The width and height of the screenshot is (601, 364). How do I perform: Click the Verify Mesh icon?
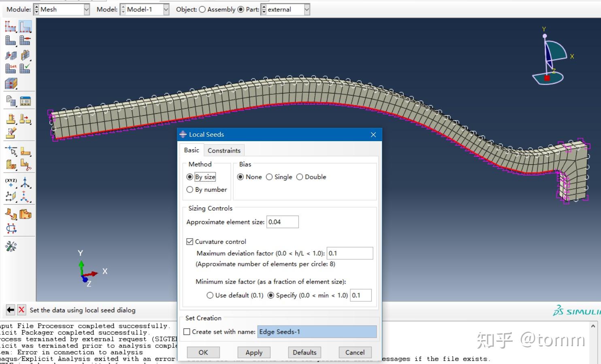click(25, 68)
